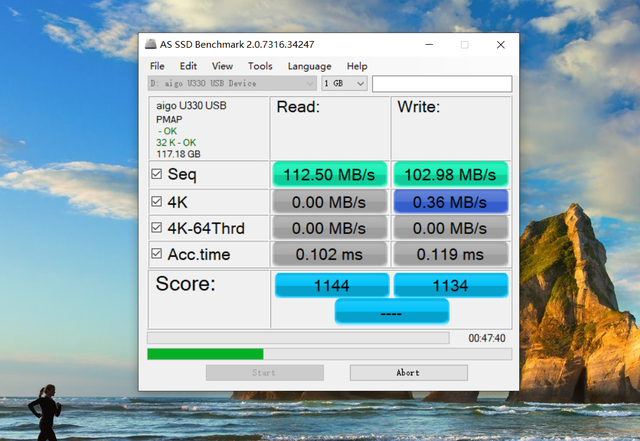This screenshot has width=640, height=441.
Task: Click the empty text field beside size dropdown
Action: [x=441, y=84]
